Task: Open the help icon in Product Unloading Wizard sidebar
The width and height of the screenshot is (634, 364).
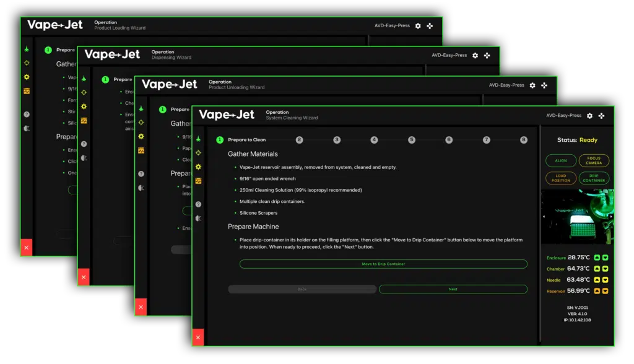Action: [141, 173]
